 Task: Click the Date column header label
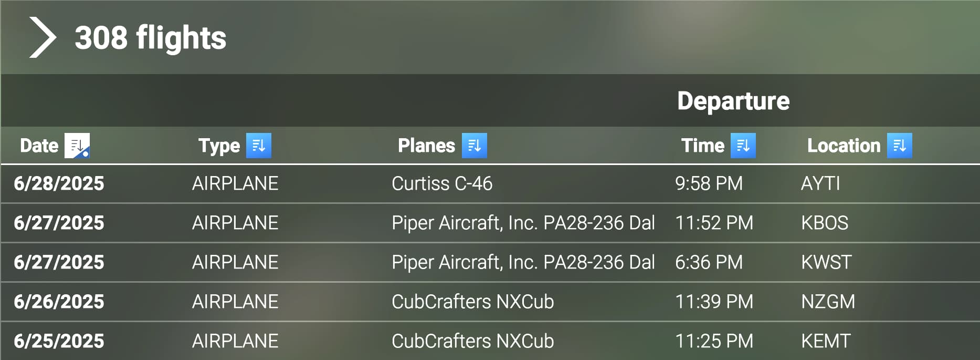point(39,146)
